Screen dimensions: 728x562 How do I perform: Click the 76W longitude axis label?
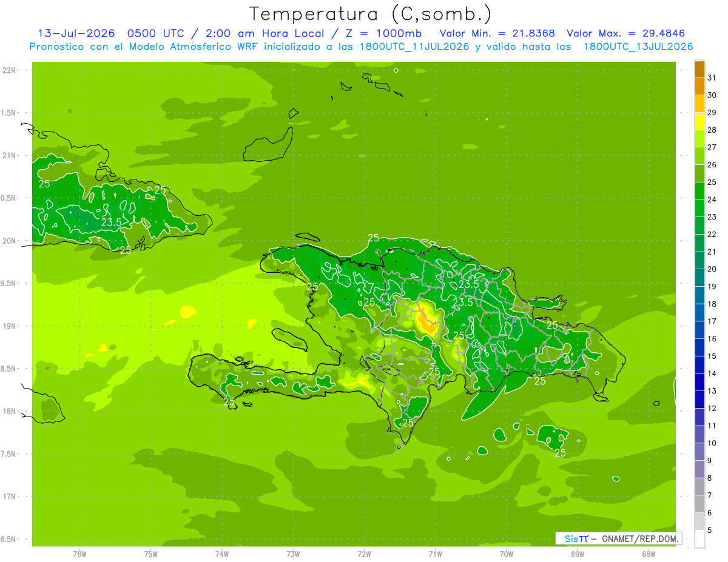pyautogui.click(x=79, y=554)
